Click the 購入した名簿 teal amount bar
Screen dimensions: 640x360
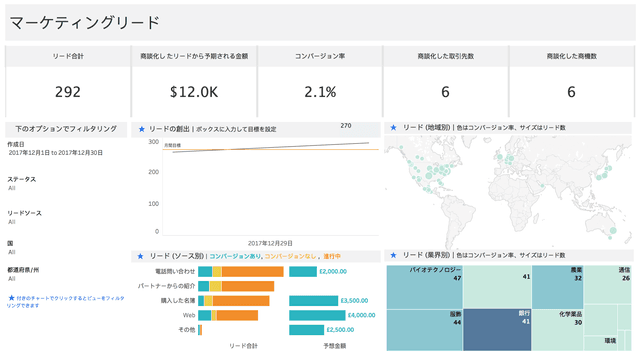[x=313, y=301]
